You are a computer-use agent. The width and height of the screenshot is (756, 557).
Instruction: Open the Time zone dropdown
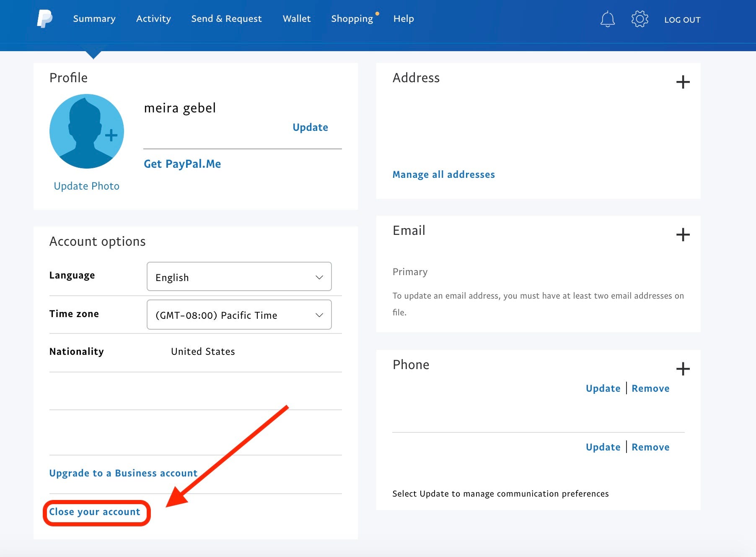239,315
